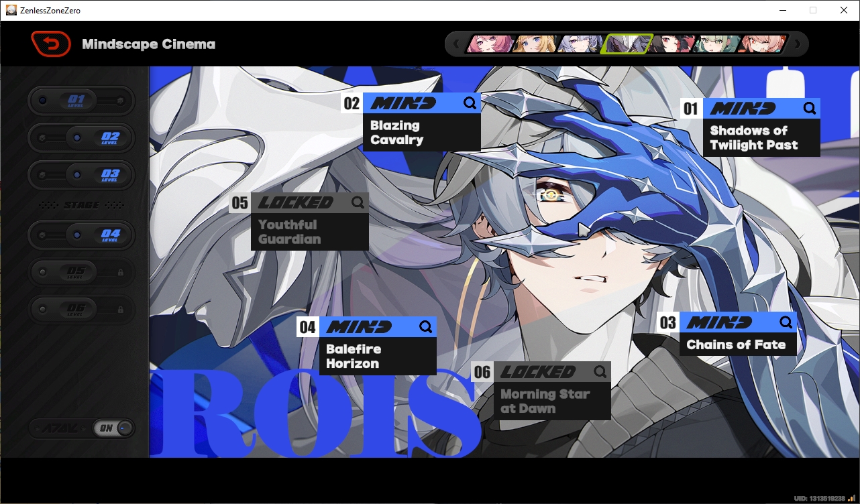Image resolution: width=860 pixels, height=504 pixels.
Task: Inspect locked Youthful Guardian magnifier icon
Action: pos(358,202)
